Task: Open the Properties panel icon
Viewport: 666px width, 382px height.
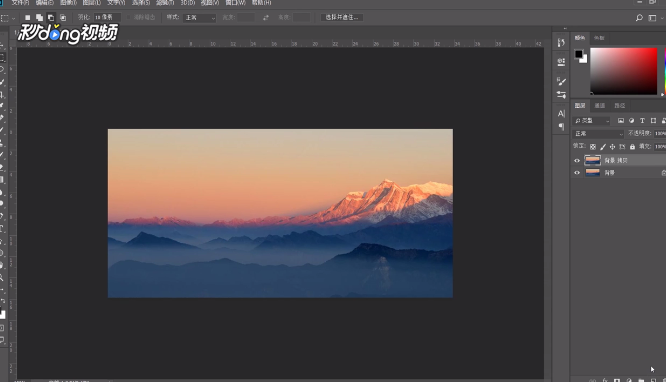Action: tap(561, 62)
